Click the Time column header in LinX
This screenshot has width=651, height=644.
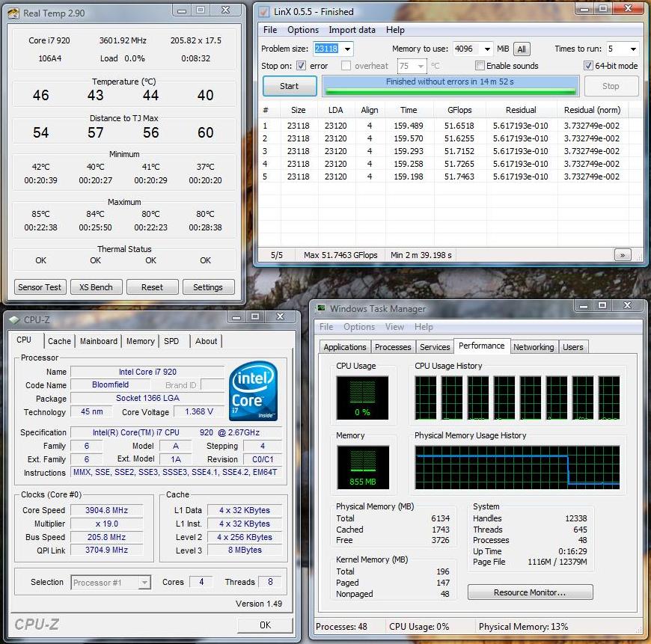(x=409, y=111)
